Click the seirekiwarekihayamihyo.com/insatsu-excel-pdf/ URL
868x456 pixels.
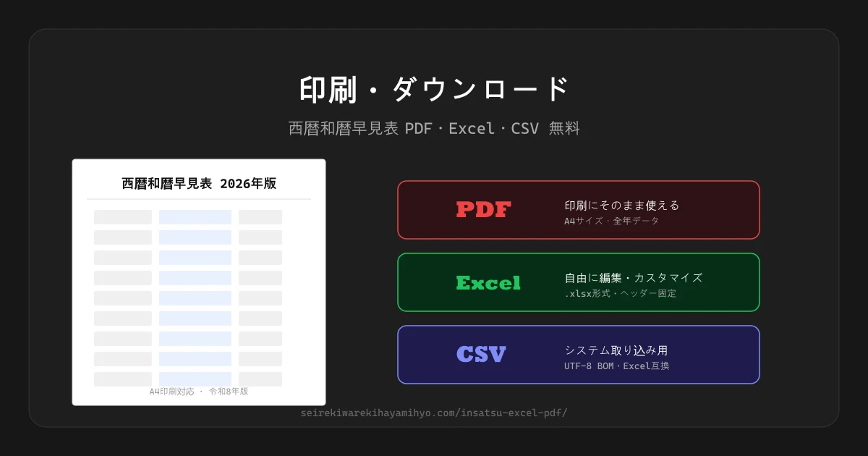click(x=434, y=413)
